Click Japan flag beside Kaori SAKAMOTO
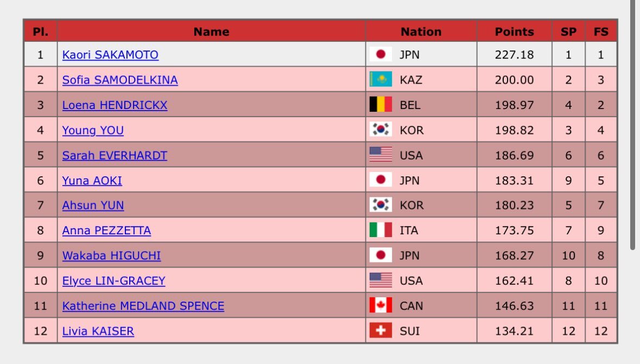The height and width of the screenshot is (364, 640). click(381, 55)
